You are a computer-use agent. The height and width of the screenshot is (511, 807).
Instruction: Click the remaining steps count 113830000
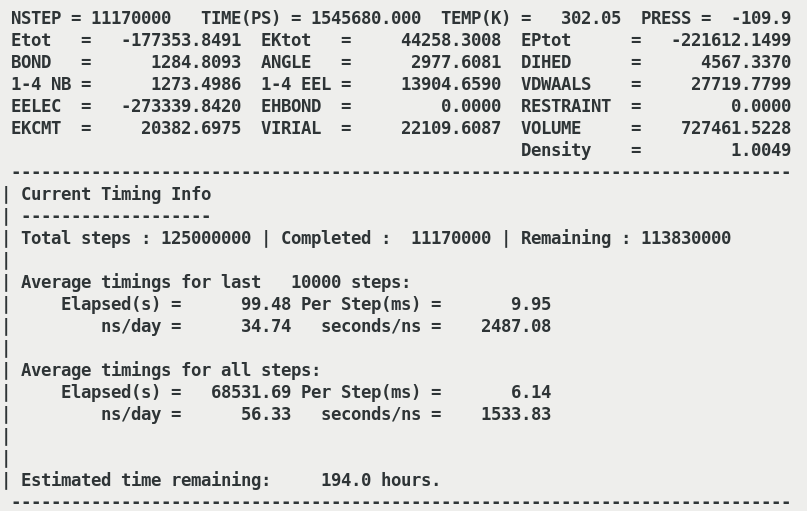tap(681, 238)
